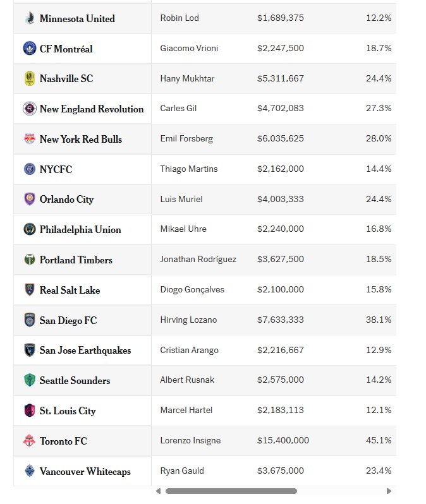Click the Portland Timbers green logo
The image size is (426, 504).
[29, 260]
